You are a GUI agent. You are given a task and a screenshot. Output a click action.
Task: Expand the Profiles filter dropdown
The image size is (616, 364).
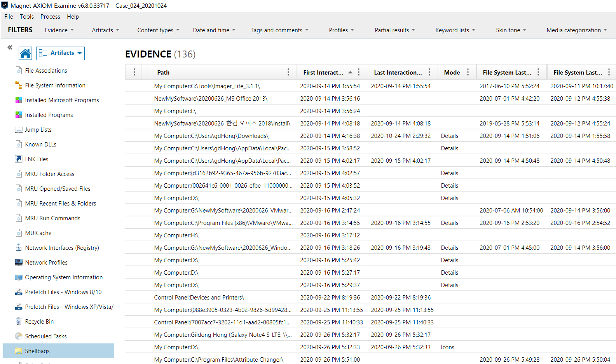[x=342, y=30]
